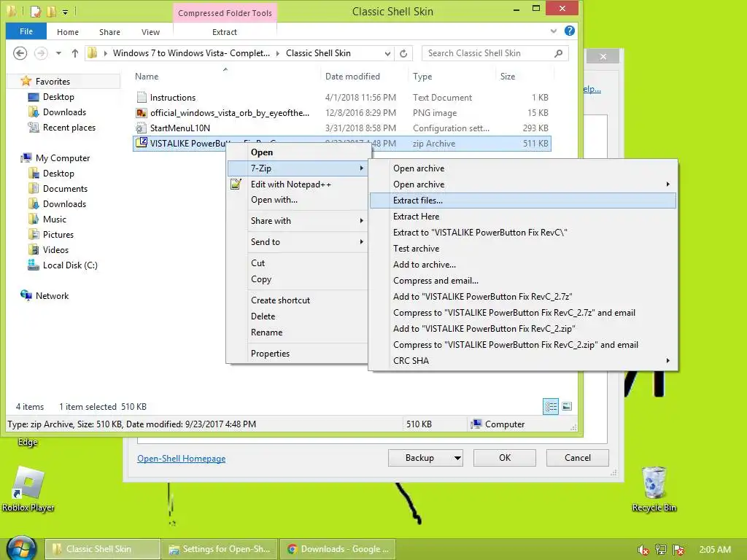Image resolution: width=747 pixels, height=560 pixels.
Task: Click the search magnifier icon
Action: pos(558,53)
